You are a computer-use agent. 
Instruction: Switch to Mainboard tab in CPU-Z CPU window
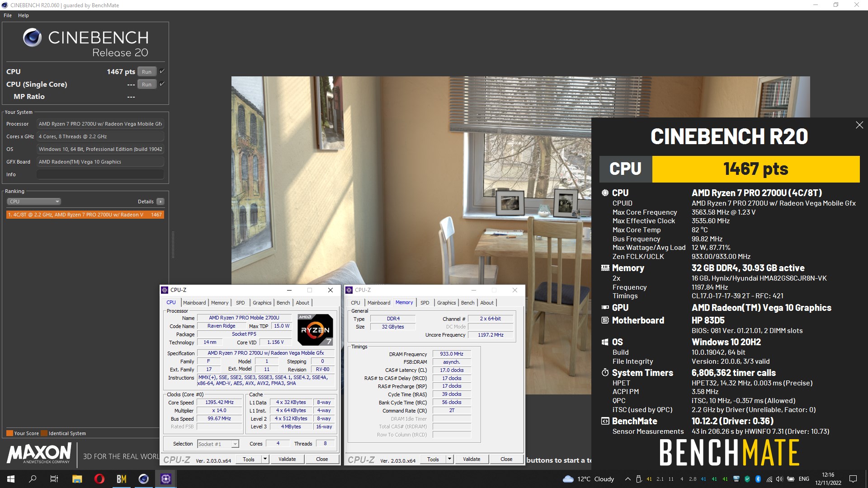(x=194, y=303)
